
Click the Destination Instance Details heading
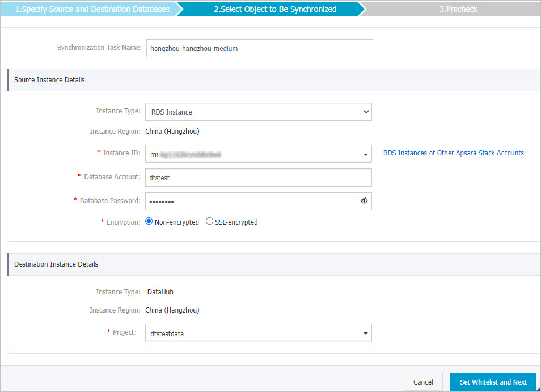click(56, 264)
